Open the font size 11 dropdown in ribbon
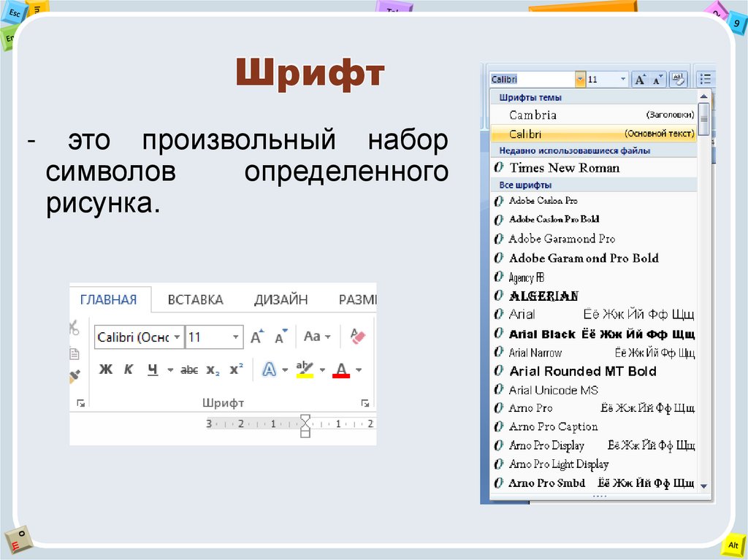This screenshot has height=560, width=748. point(235,337)
